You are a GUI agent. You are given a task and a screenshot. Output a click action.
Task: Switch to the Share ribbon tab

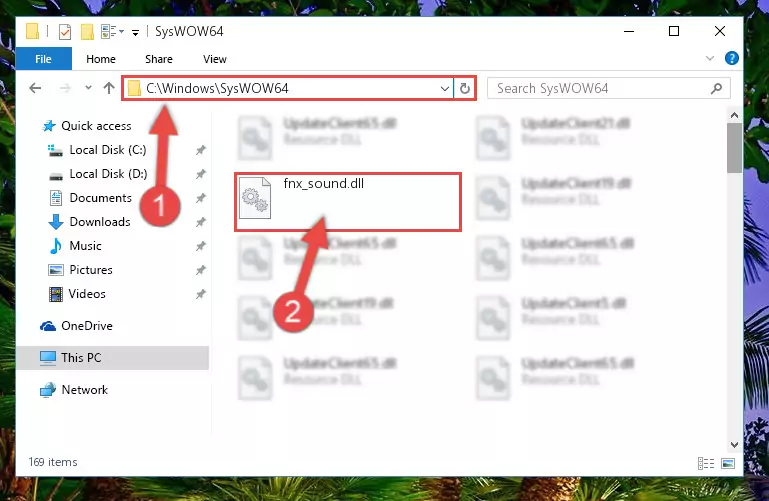coord(159,59)
